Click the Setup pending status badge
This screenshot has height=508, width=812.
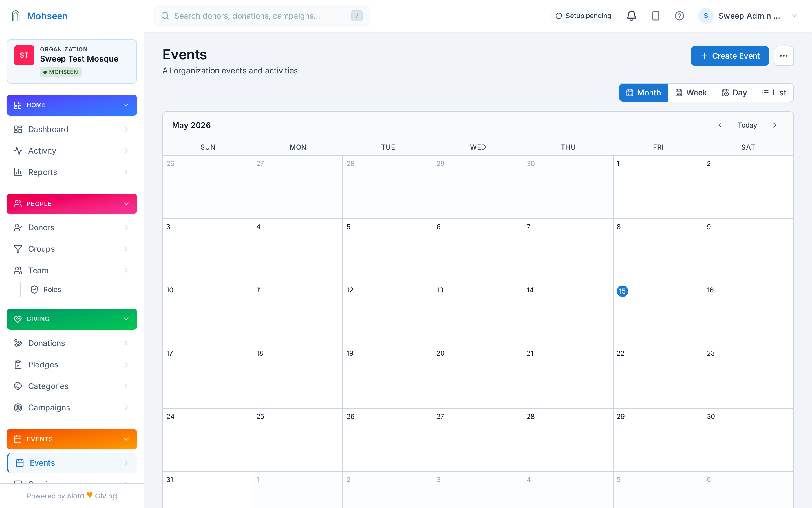583,16
